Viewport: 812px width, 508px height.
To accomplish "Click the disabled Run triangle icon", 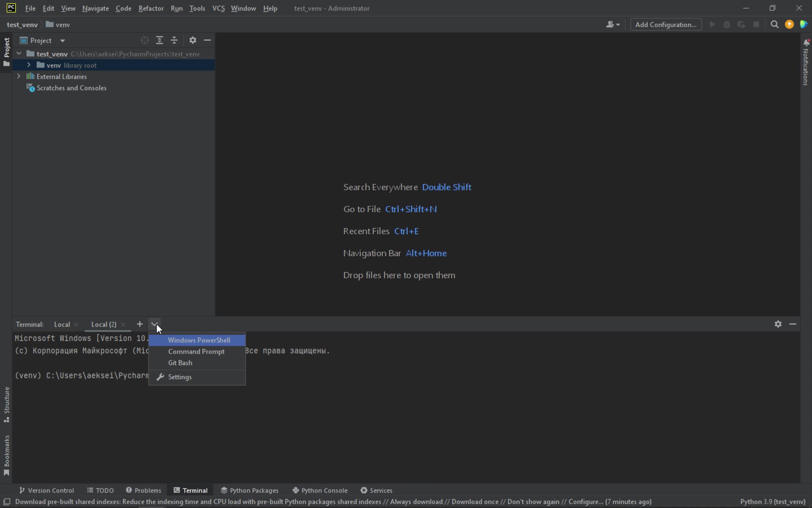I will tap(712, 25).
